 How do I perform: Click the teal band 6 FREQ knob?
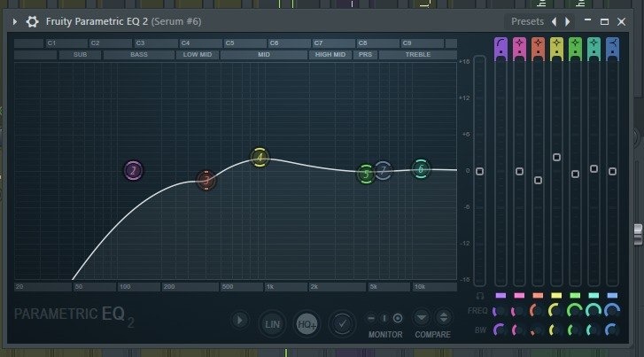click(594, 311)
